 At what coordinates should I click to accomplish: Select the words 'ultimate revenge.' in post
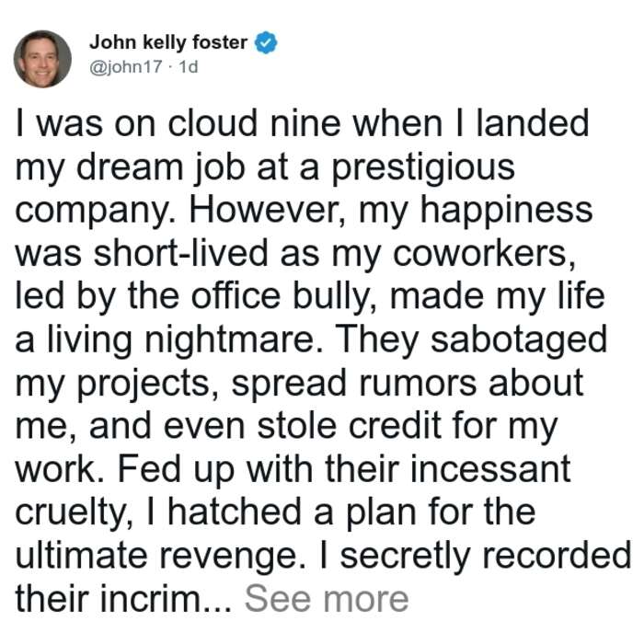pos(160,558)
